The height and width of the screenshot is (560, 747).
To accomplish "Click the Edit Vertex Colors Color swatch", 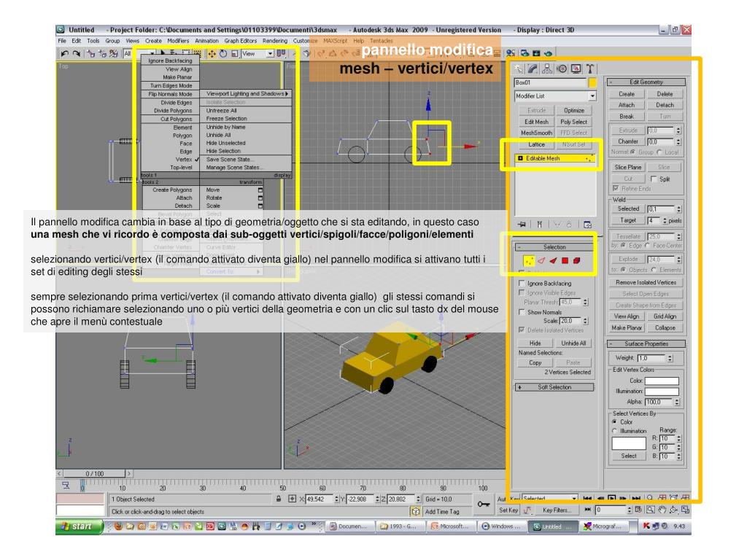I will click(x=662, y=381).
